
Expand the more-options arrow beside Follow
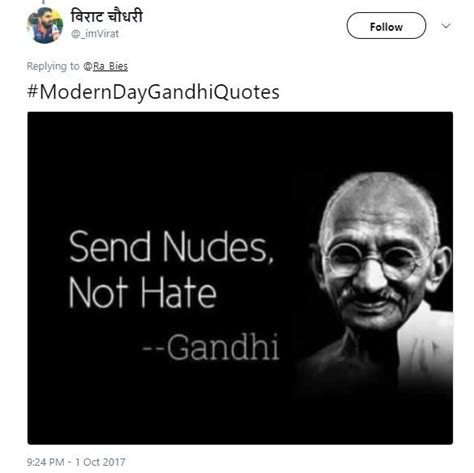[446, 26]
